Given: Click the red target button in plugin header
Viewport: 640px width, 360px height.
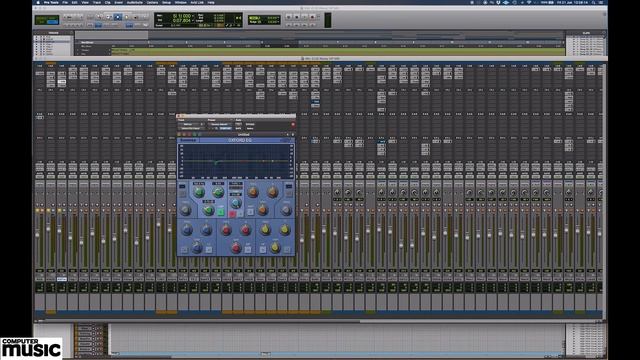Looking at the screenshot, I should pyautogui.click(x=293, y=124).
